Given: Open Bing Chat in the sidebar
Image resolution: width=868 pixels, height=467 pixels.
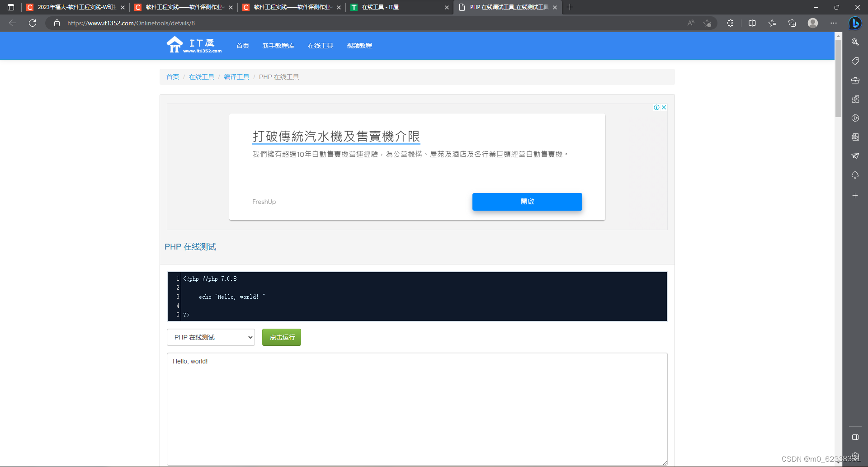Looking at the screenshot, I should click(855, 23).
